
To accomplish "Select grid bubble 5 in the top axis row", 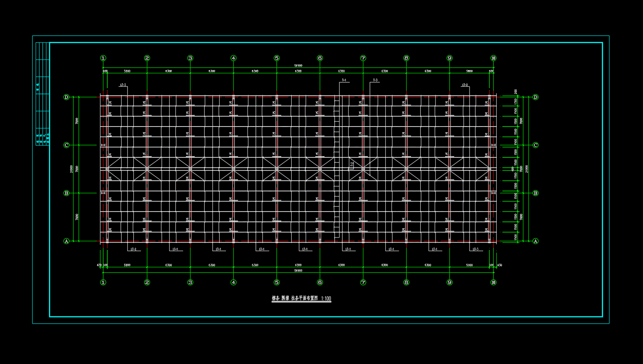I will [277, 58].
